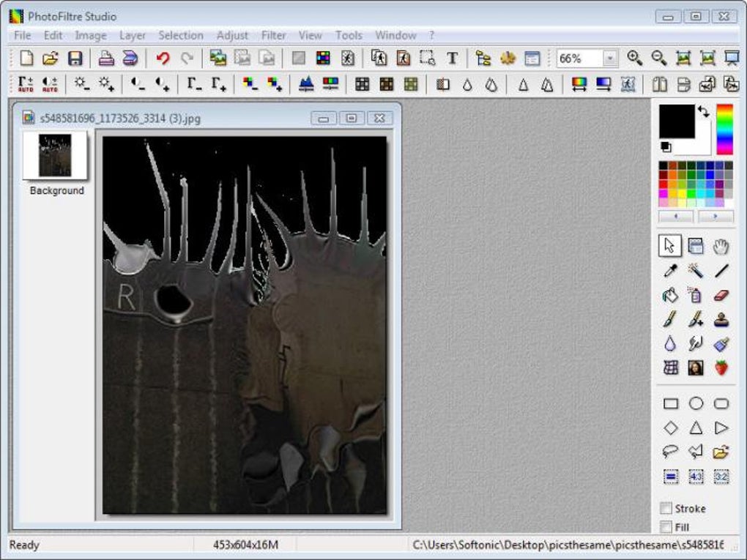This screenshot has height=560, width=747.
Task: Expand the 66% zoom dropdown
Action: click(609, 59)
